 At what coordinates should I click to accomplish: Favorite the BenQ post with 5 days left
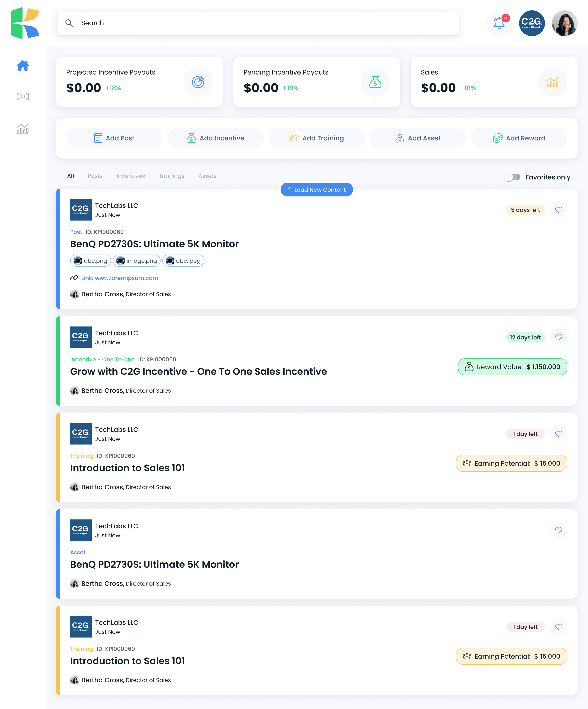pyautogui.click(x=559, y=210)
